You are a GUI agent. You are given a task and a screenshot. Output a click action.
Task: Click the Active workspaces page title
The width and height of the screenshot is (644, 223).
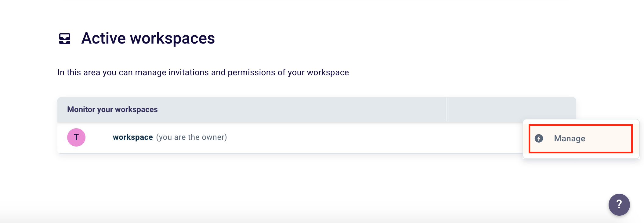pos(149,37)
